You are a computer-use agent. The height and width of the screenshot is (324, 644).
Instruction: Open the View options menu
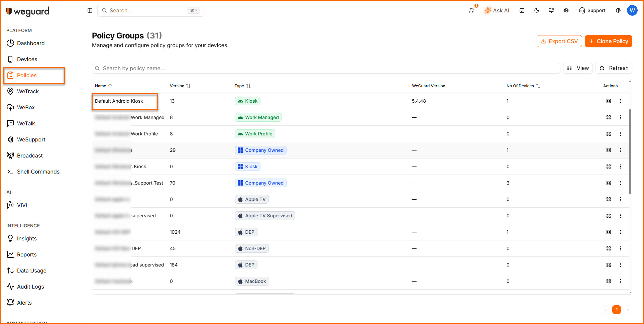tap(578, 68)
